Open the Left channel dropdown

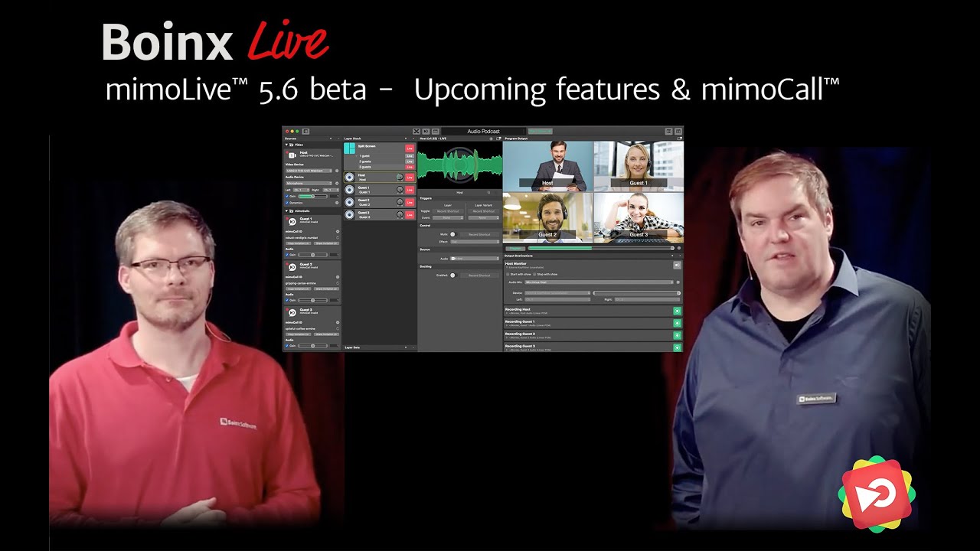(302, 190)
